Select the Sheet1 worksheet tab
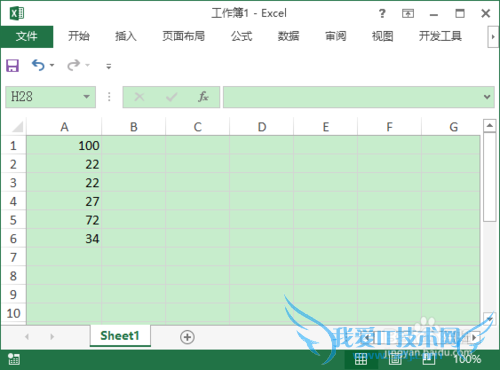This screenshot has height=370, width=500. pos(120,336)
